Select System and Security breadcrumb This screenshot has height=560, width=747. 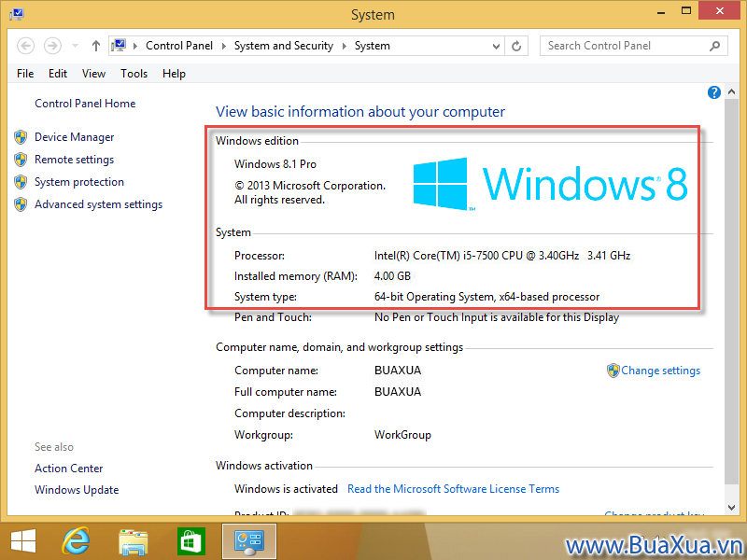(284, 46)
